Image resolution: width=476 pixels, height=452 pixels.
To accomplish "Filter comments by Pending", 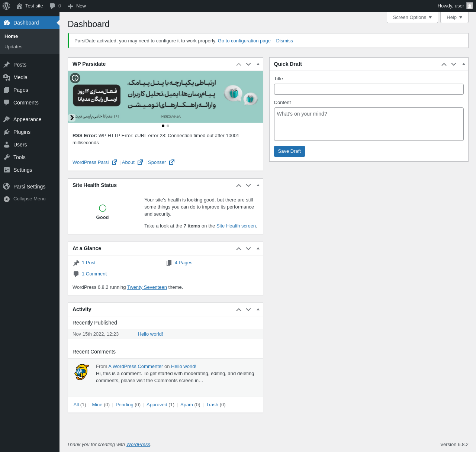I will tap(124, 405).
